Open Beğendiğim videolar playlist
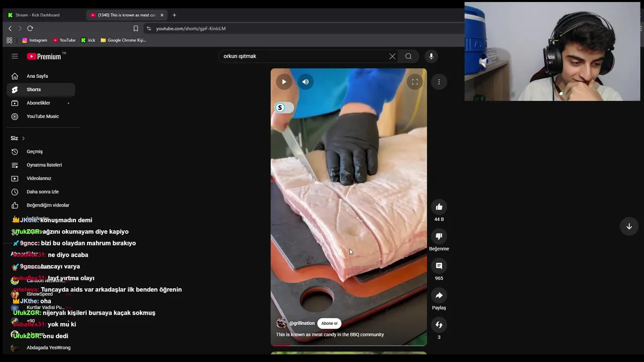The height and width of the screenshot is (362, 644). pyautogui.click(x=41, y=205)
